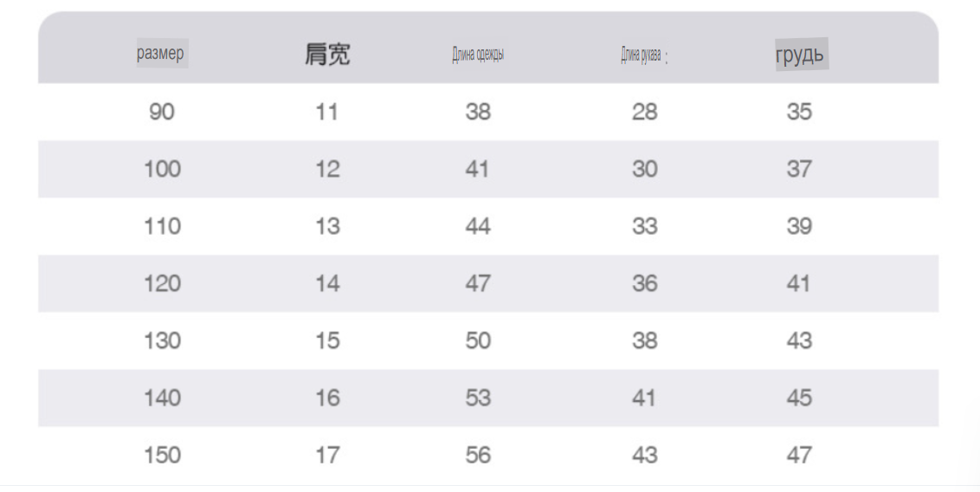Image resolution: width=980 pixels, height=492 pixels.
Task: Click size 150 cell
Action: tap(163, 455)
